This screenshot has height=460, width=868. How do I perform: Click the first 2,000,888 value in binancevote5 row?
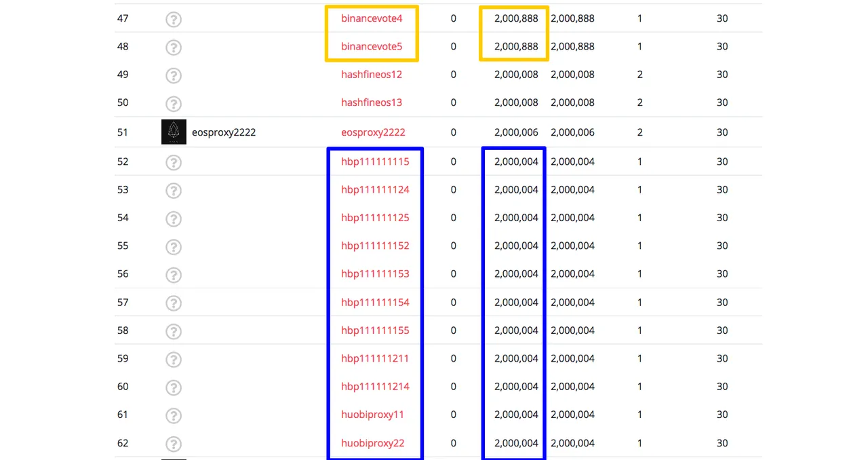click(516, 47)
